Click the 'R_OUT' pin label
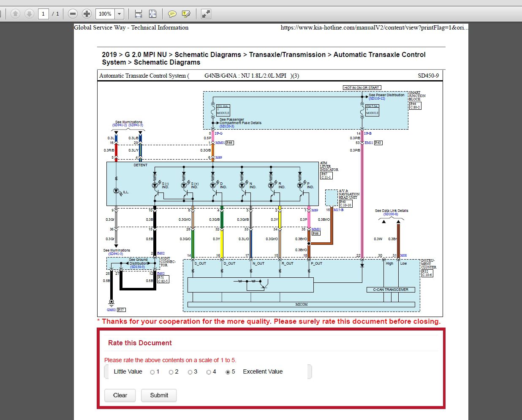This screenshot has height=420, width=522. tap(288, 263)
